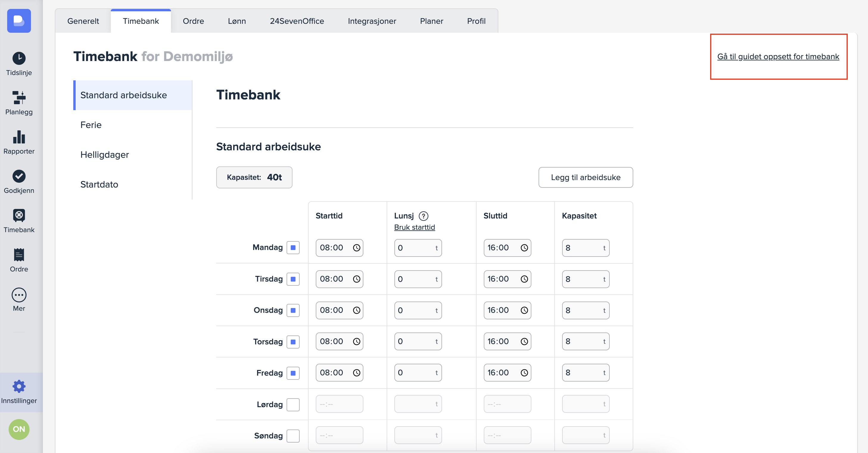Open time picker for Fredag Sluttid
Screen dimensions: 868x453
click(524, 373)
